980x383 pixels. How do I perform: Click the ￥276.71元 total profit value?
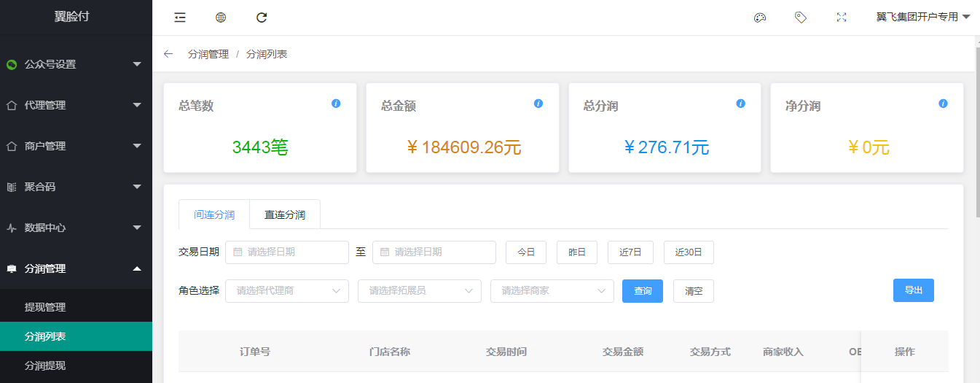665,147
